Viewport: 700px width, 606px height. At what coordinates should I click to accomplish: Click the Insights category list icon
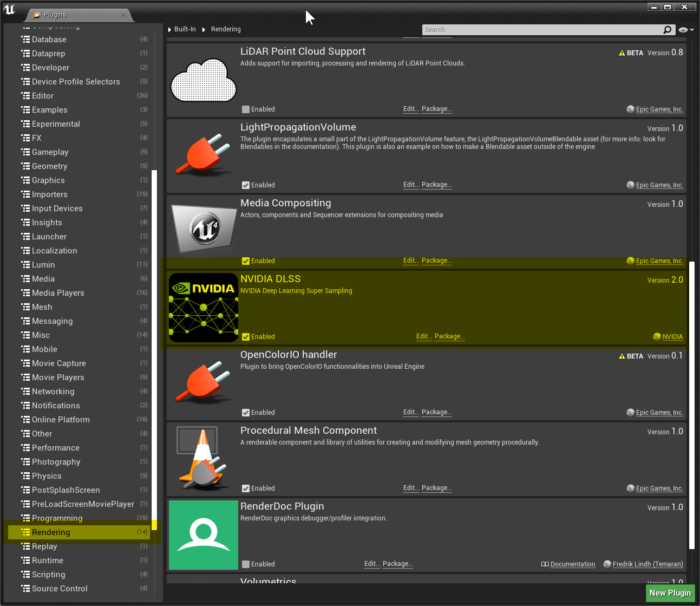[25, 223]
